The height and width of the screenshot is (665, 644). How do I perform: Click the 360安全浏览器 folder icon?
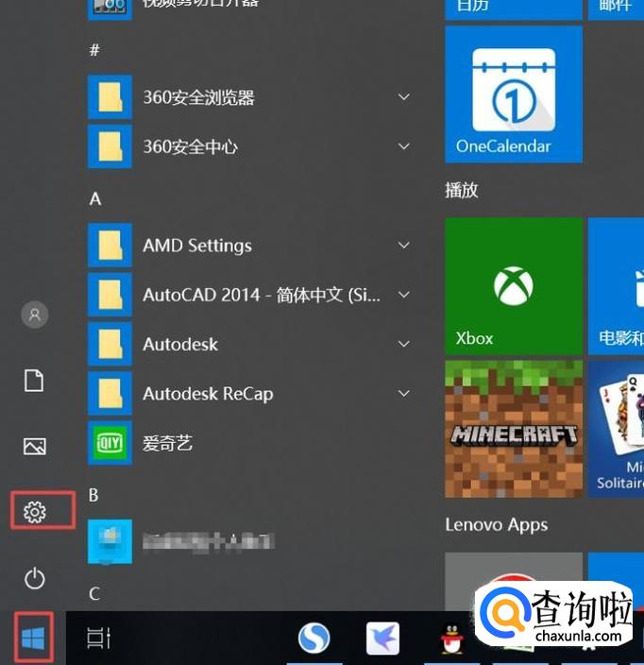click(x=110, y=97)
